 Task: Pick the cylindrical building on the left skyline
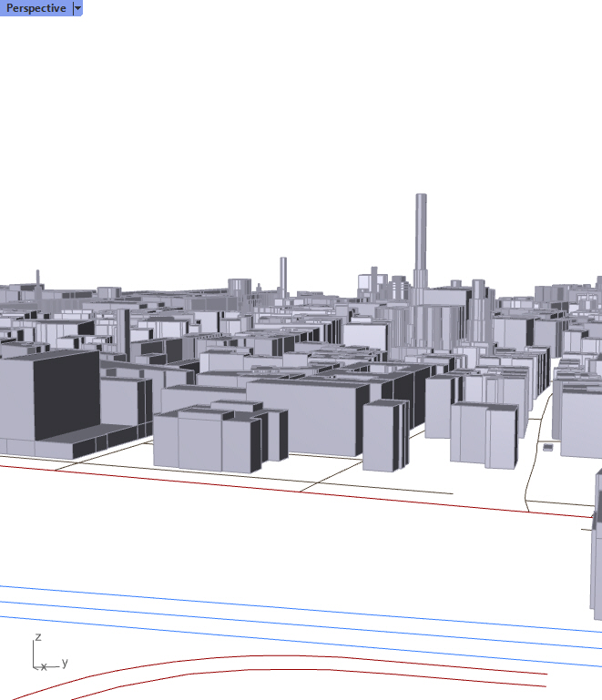point(239,287)
